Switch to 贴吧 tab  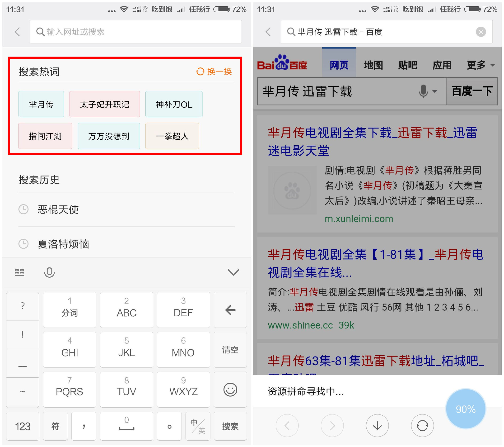click(x=408, y=65)
